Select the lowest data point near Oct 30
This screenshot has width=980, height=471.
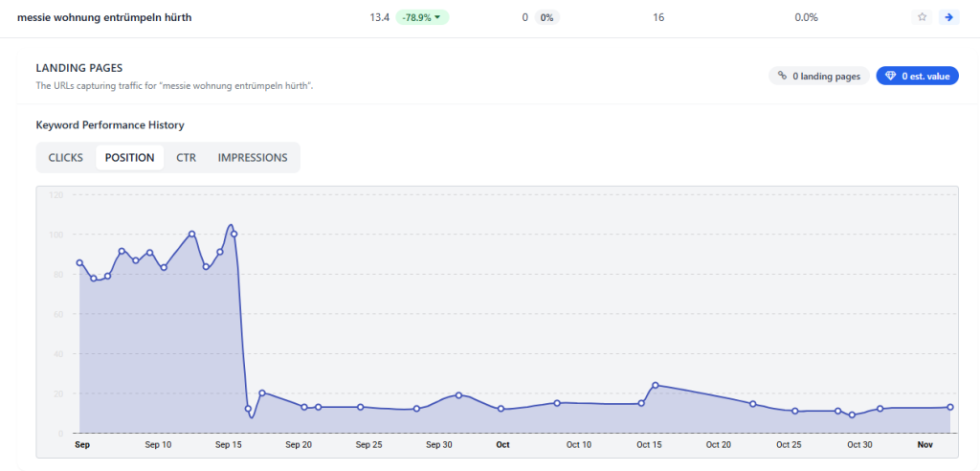(852, 415)
